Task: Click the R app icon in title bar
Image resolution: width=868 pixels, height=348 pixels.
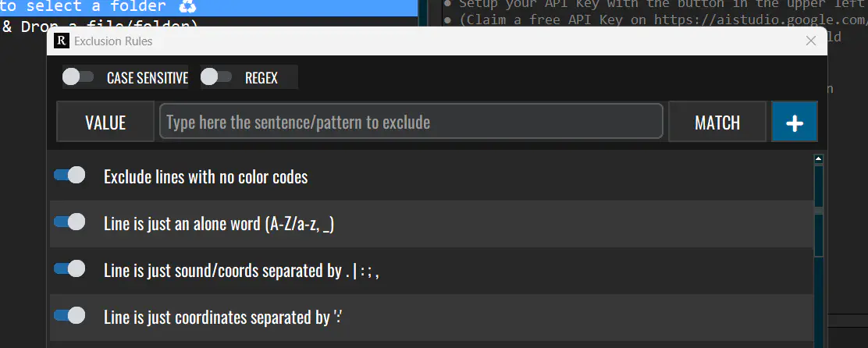Action: (62, 41)
